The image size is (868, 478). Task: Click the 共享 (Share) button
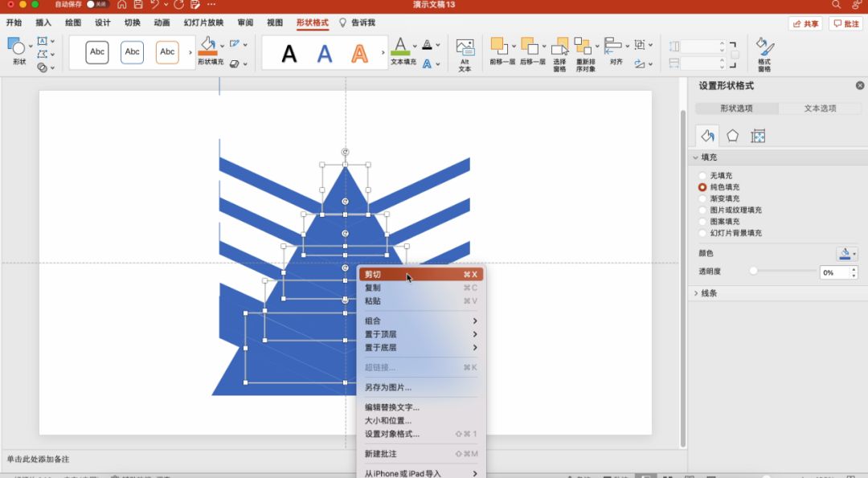click(805, 22)
